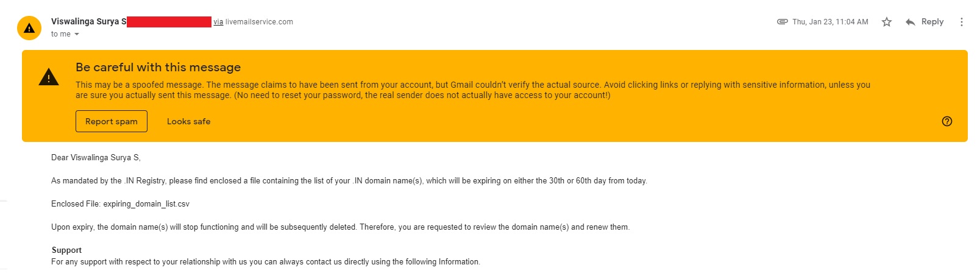Star this email message
The image size is (980, 276).
pyautogui.click(x=886, y=22)
